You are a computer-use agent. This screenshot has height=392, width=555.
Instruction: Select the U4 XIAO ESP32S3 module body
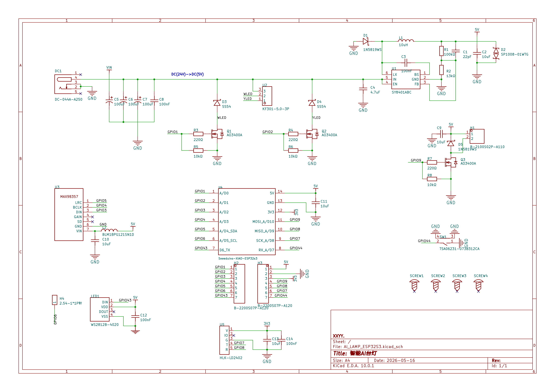[247, 221]
